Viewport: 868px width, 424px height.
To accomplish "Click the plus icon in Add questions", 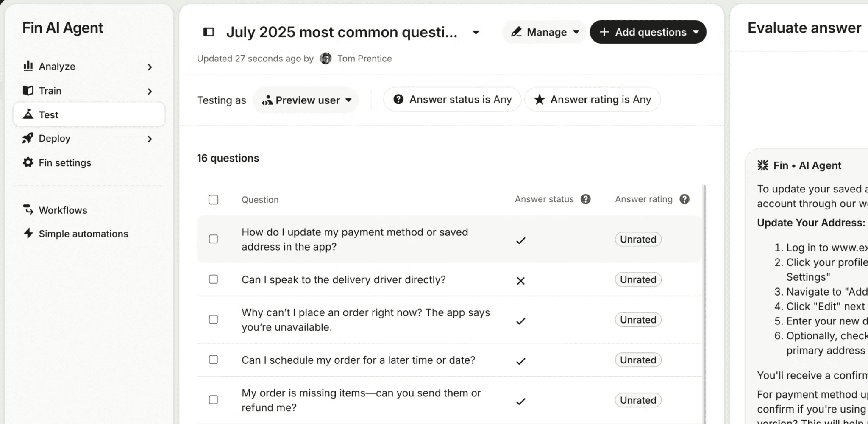I will pos(604,32).
